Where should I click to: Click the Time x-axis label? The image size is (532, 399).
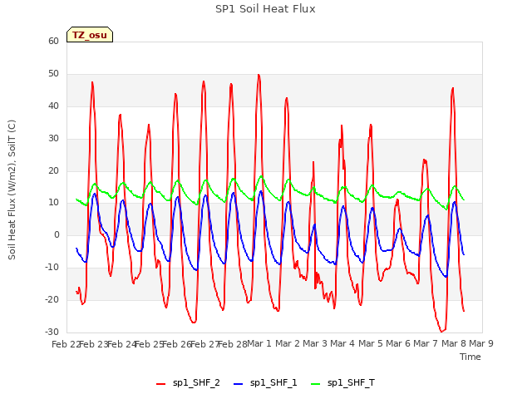point(470,357)
